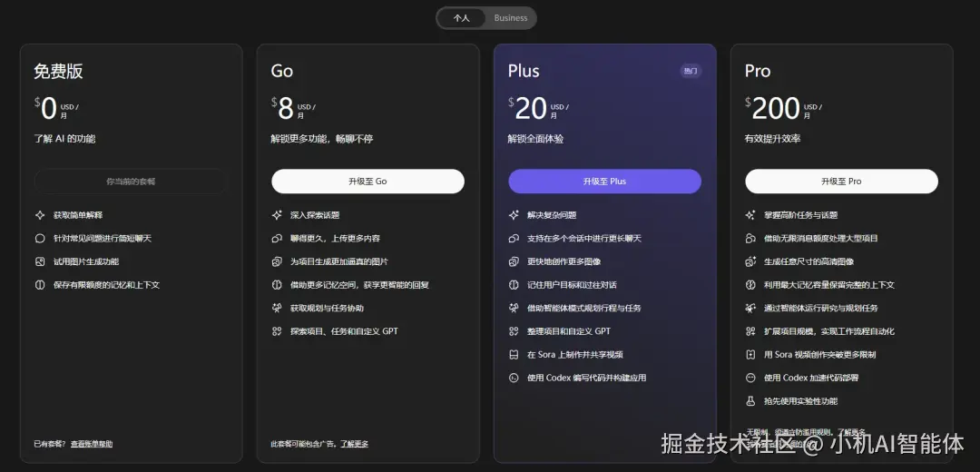Click image icon beside 更快地创作更多图像
The image size is (980, 472).
(x=514, y=261)
